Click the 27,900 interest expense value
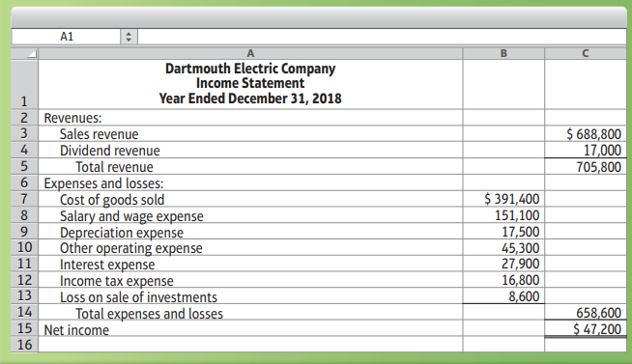The width and height of the screenshot is (632, 364). click(520, 264)
